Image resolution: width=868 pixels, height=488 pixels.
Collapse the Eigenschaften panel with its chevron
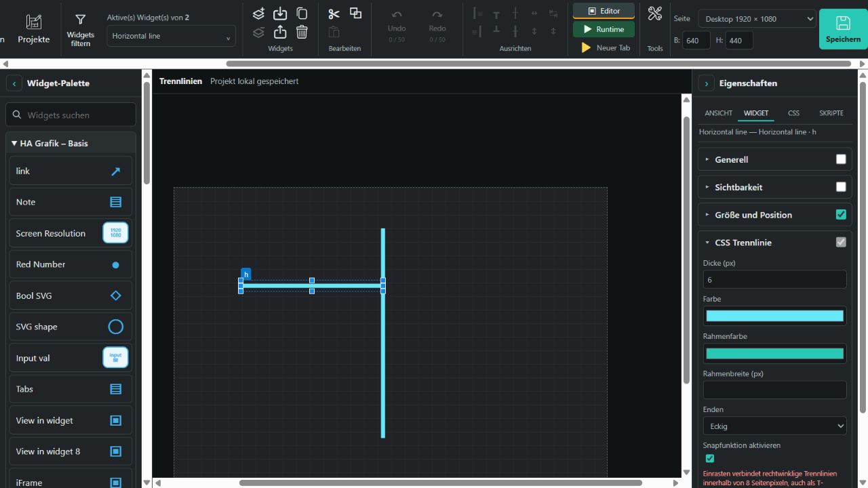point(707,83)
